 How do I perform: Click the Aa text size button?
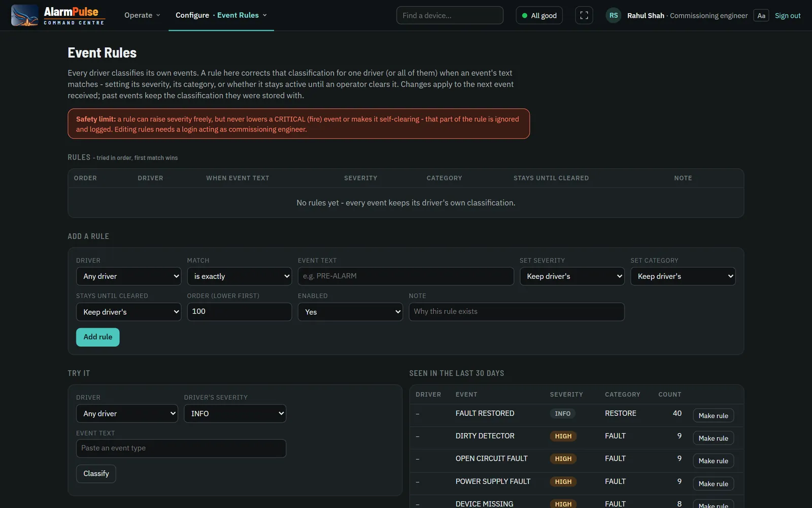coord(761,16)
